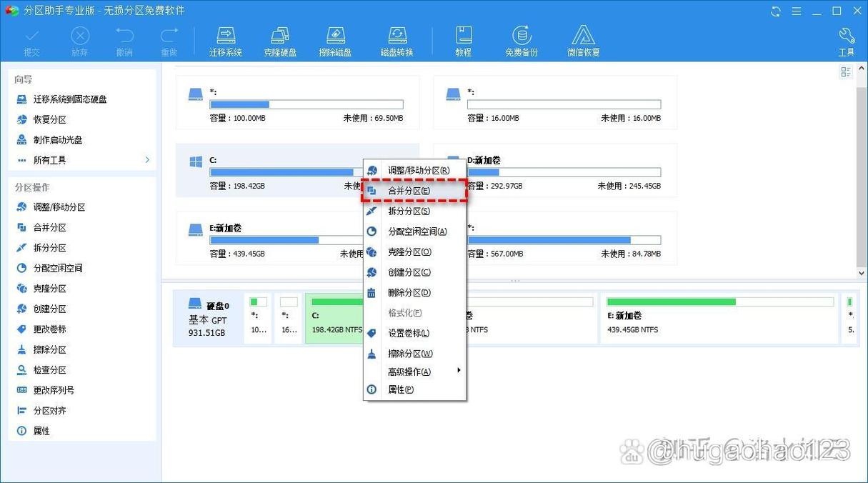Click the 擦除磁盘 wipe disk icon
868x483 pixels.
click(336, 39)
